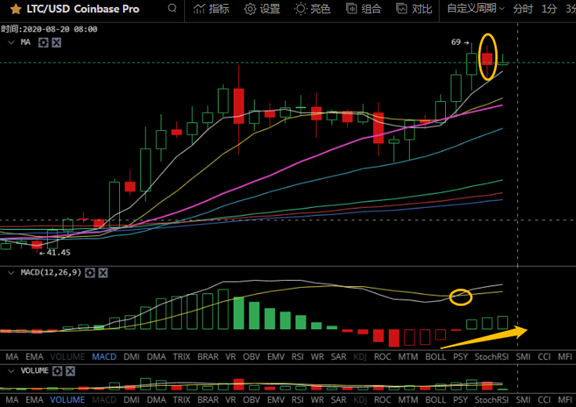The image size is (576, 407).
Task: Select MTM in the upper indicator tab row
Action: click(x=408, y=357)
